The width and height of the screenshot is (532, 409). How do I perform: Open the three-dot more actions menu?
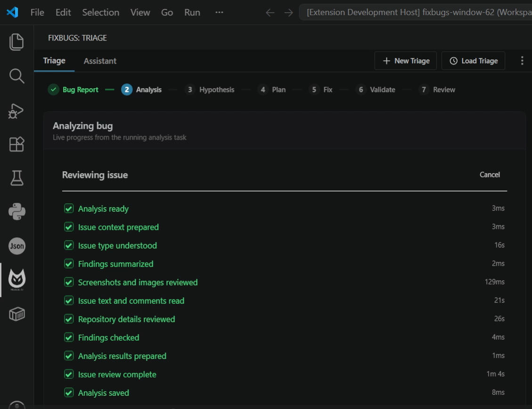pyautogui.click(x=522, y=61)
